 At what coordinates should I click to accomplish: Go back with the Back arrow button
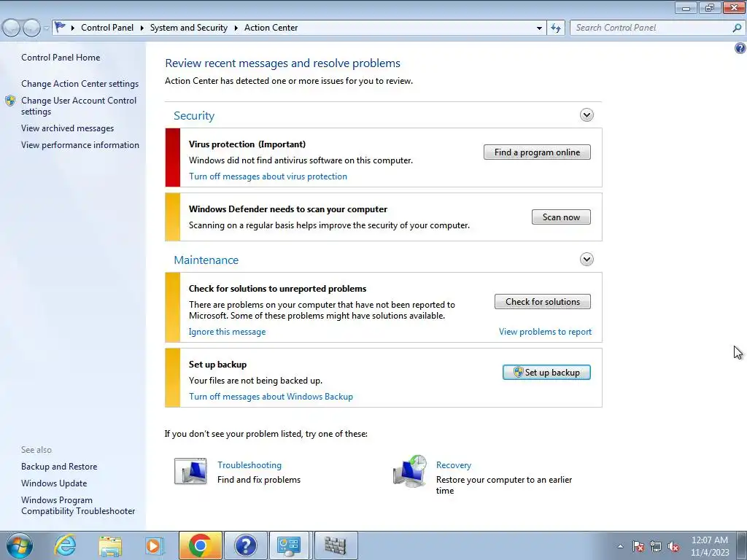pos(12,28)
